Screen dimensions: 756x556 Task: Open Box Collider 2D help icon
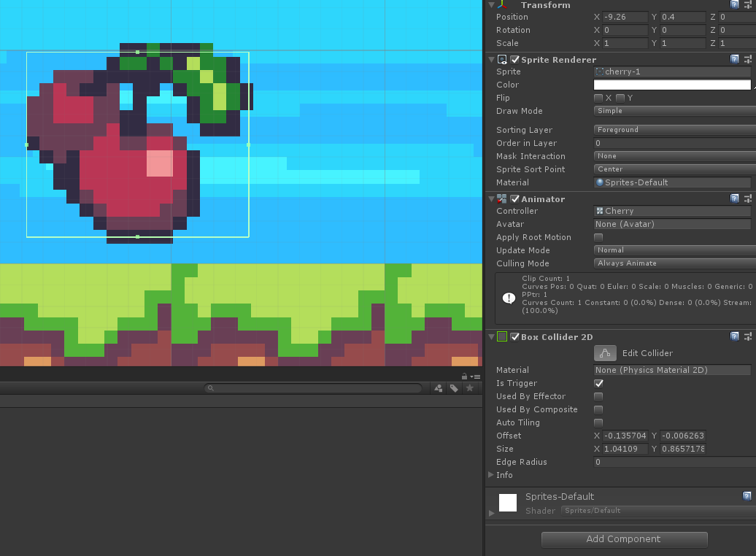pyautogui.click(x=734, y=336)
